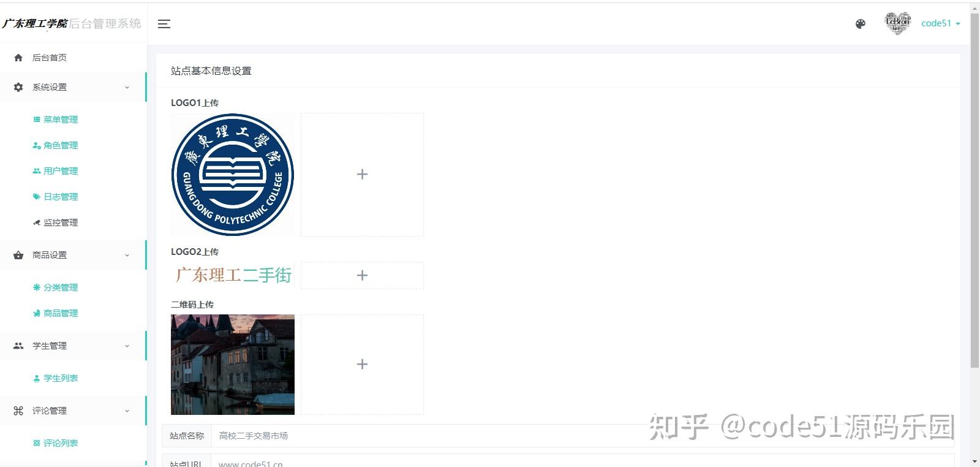Collapse the 商品设置 menu chevron

coord(127,255)
